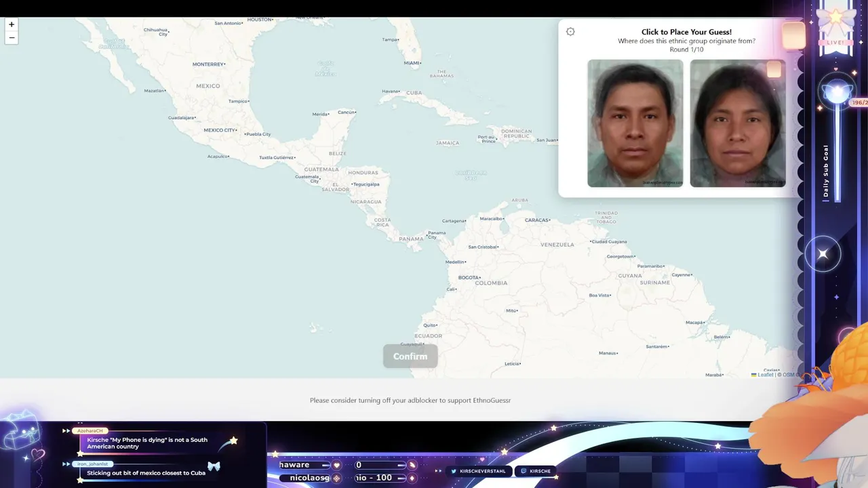Click the LIVE! ribbon badge
Screen dimensions: 868x488
[835, 42]
